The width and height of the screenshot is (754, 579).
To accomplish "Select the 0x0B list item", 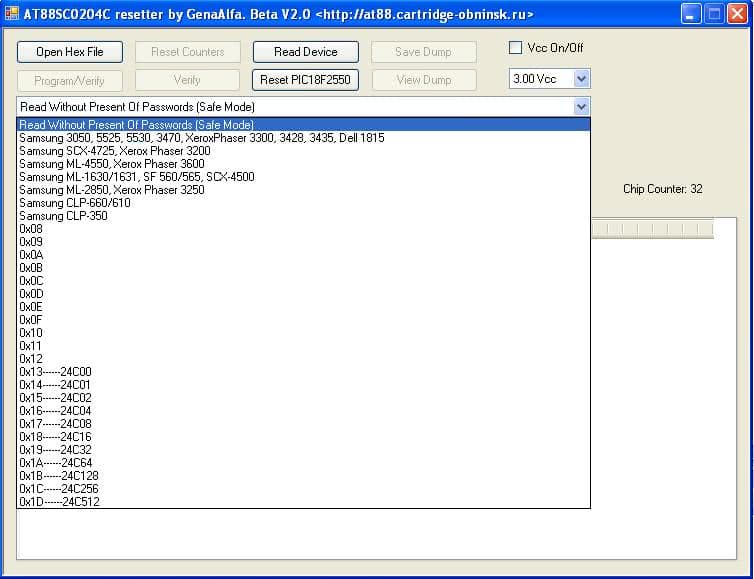I will tap(303, 268).
